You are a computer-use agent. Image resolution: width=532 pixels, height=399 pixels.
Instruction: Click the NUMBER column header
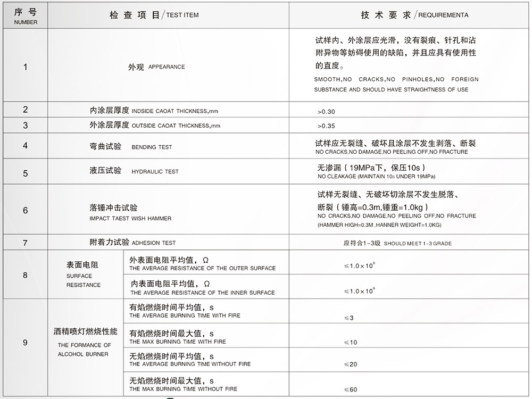26,15
